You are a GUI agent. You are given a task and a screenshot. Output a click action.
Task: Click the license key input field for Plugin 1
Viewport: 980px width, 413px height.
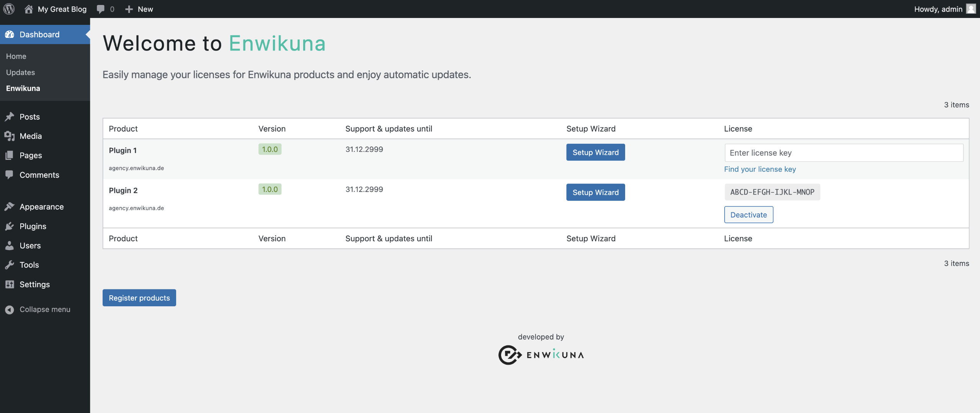(843, 152)
